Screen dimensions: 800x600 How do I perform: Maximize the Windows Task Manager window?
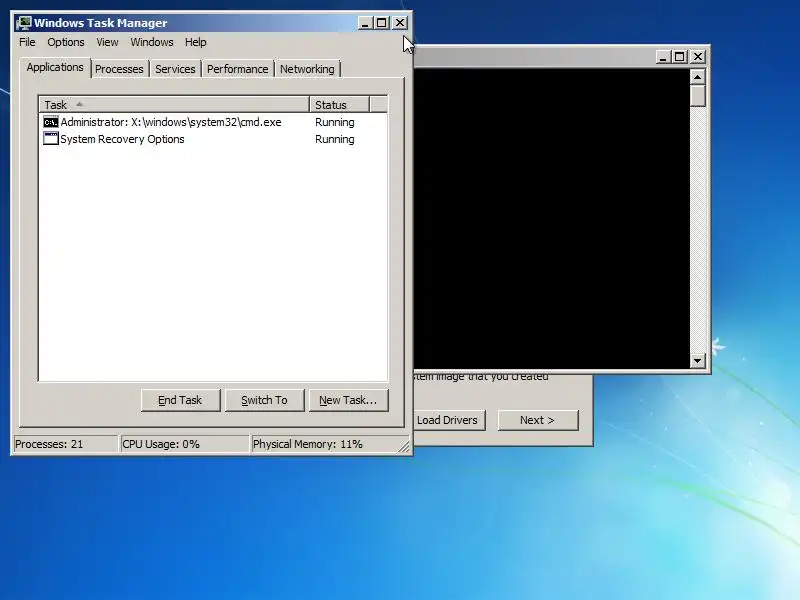pos(381,23)
